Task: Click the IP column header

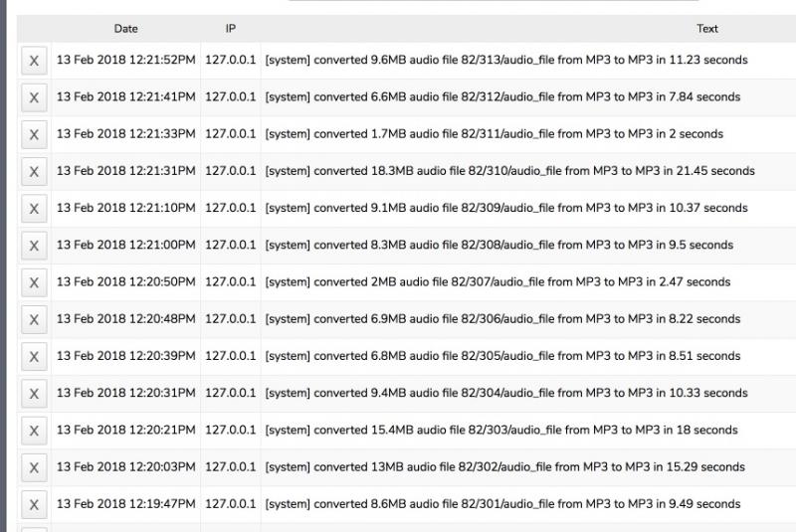Action: tap(231, 29)
